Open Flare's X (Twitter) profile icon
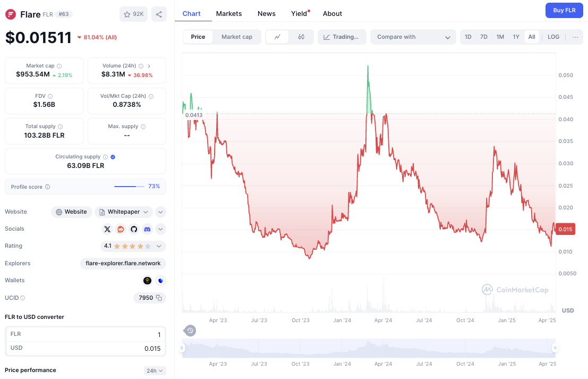Viewport: 588px width, 379px height. point(107,229)
